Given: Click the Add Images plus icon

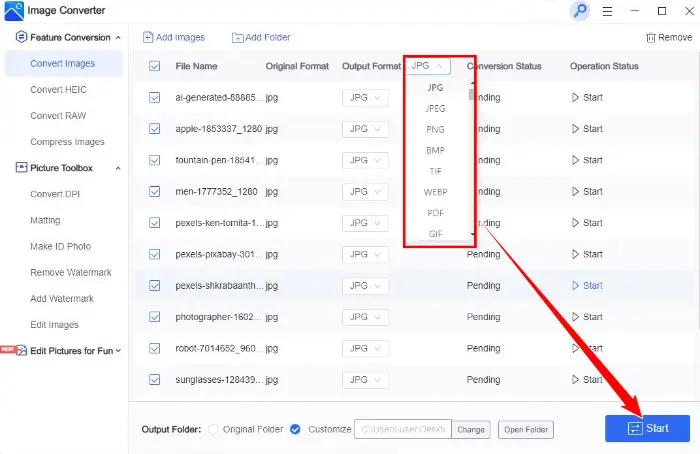Looking at the screenshot, I should [148, 38].
